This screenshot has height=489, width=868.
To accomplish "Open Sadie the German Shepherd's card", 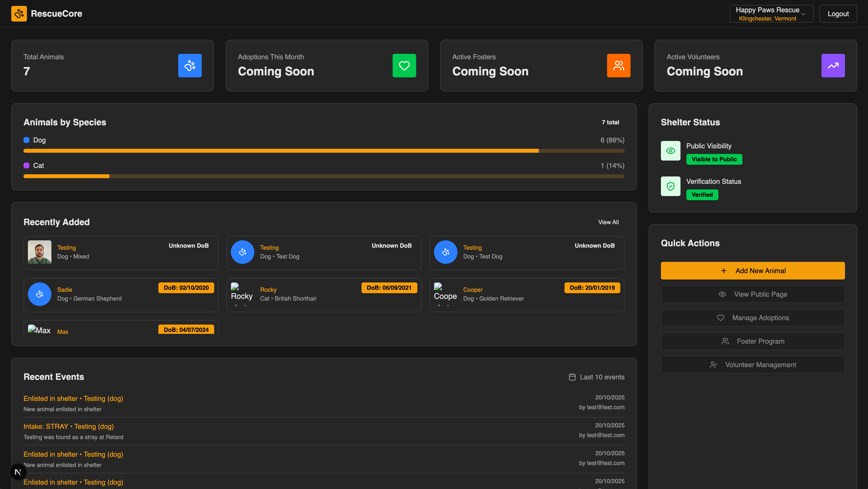I will pos(121,295).
